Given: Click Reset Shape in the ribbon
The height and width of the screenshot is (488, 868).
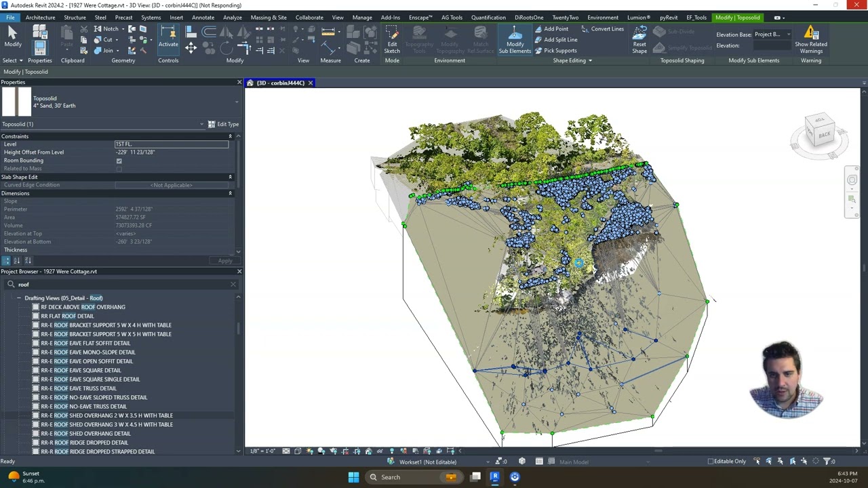Looking at the screenshot, I should click(x=639, y=39).
